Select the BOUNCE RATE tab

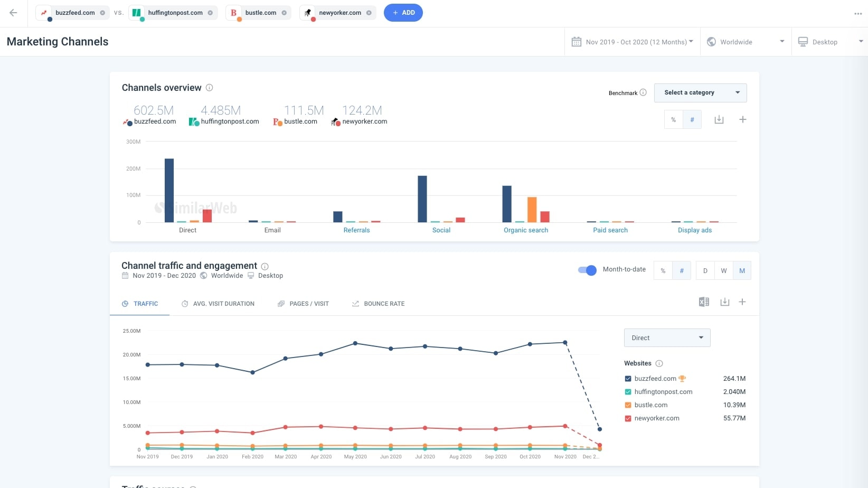(379, 304)
